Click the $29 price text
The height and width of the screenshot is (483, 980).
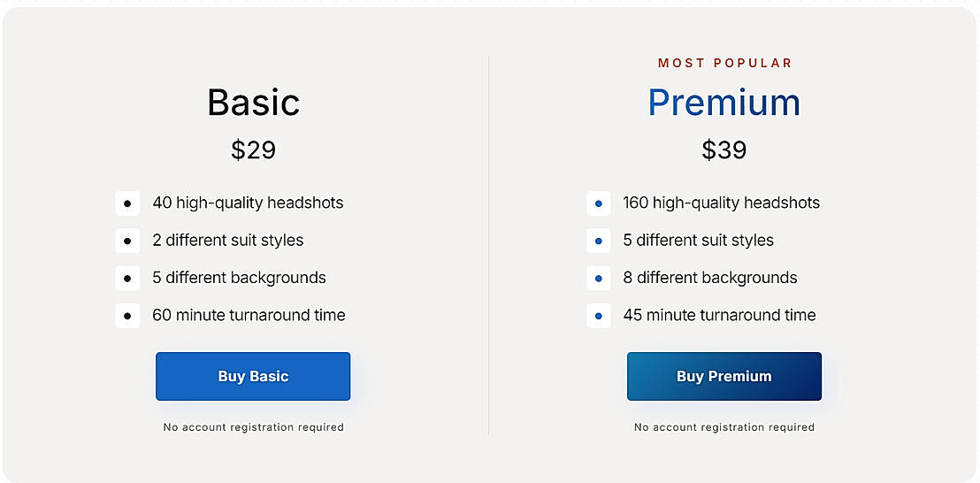pos(253,150)
